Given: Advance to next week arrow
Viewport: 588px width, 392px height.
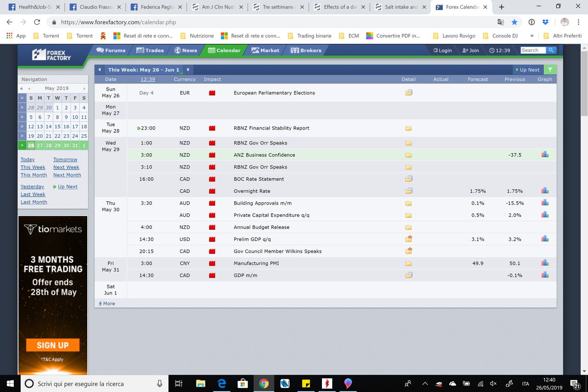Looking at the screenshot, I should [x=188, y=70].
